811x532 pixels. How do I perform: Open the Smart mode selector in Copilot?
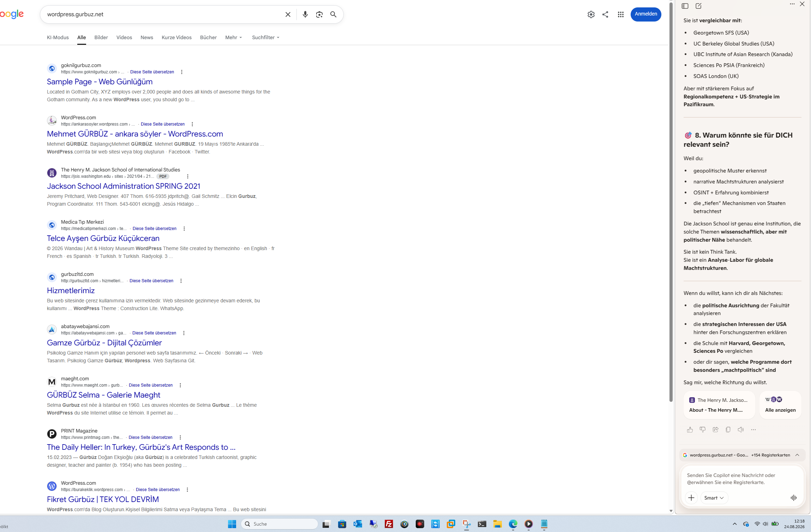714,498
